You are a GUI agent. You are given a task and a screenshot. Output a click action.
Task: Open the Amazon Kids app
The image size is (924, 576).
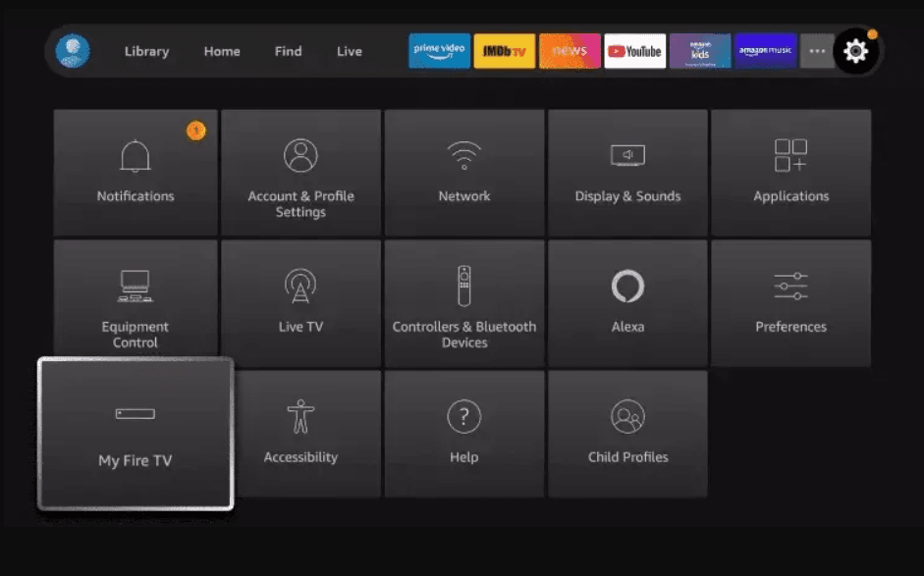(701, 50)
